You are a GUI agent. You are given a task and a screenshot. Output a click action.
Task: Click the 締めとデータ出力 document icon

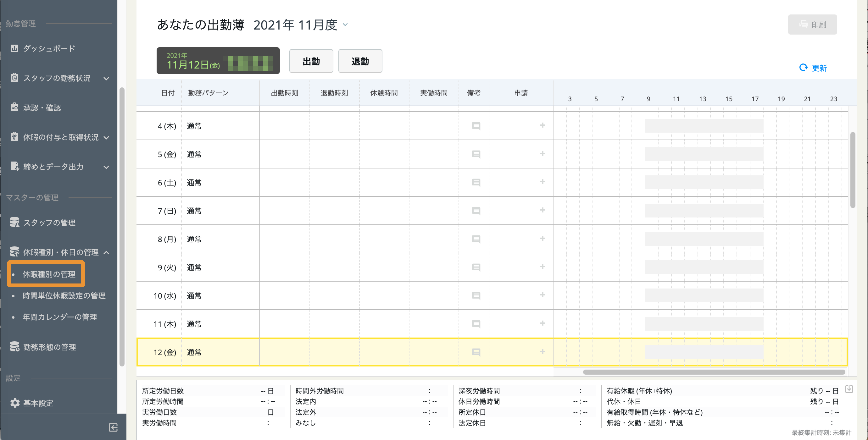click(x=14, y=166)
